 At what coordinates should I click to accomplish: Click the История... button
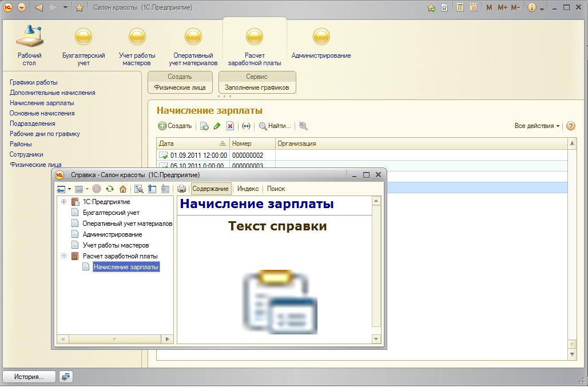coord(29,377)
